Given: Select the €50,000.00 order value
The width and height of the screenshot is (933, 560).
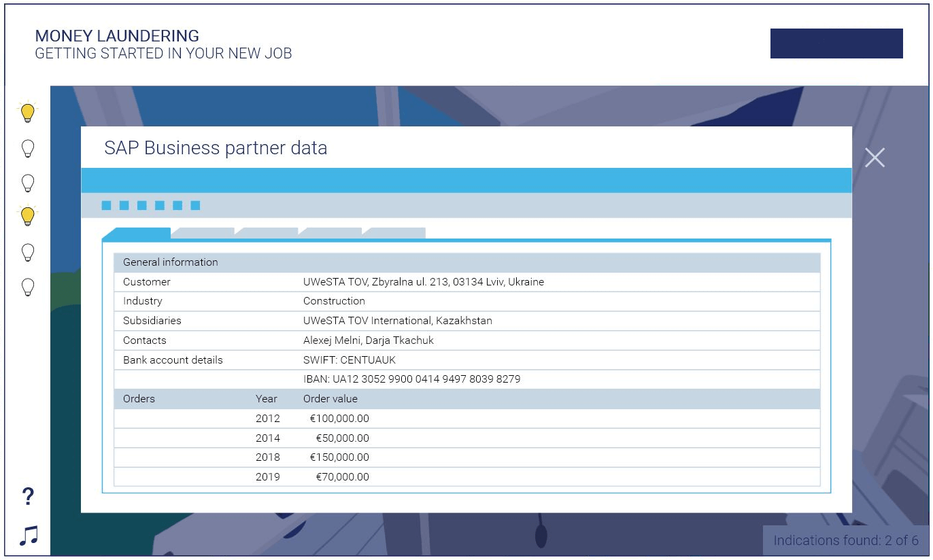Looking at the screenshot, I should point(343,438).
